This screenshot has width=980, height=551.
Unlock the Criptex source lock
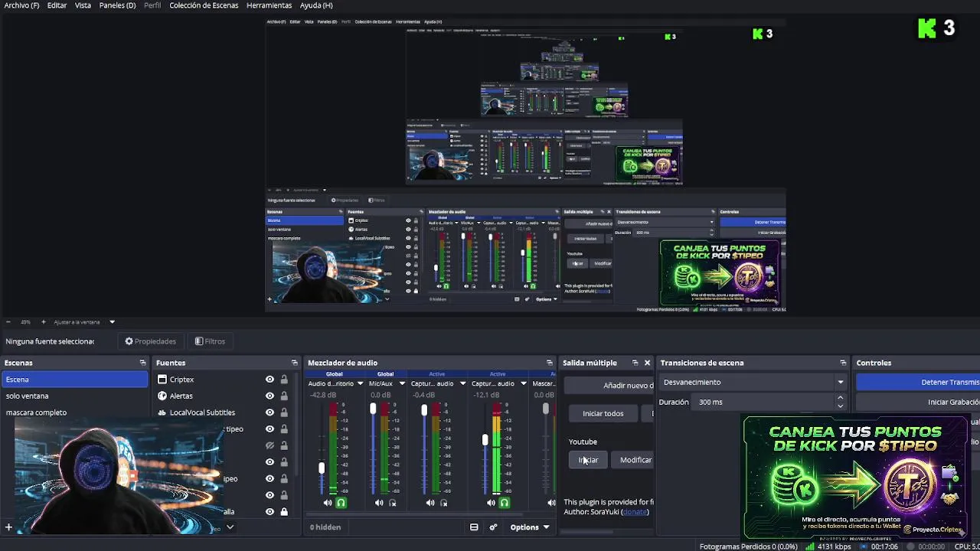284,380
